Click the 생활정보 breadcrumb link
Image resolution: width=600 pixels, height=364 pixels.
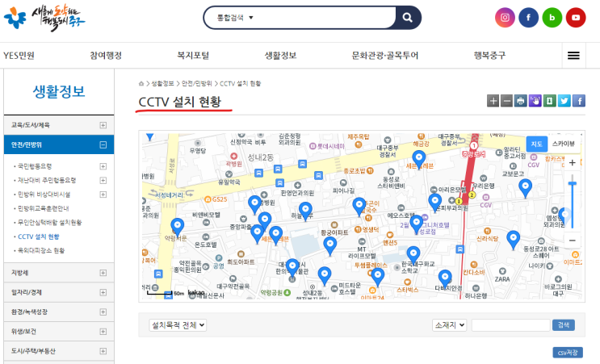click(x=162, y=83)
